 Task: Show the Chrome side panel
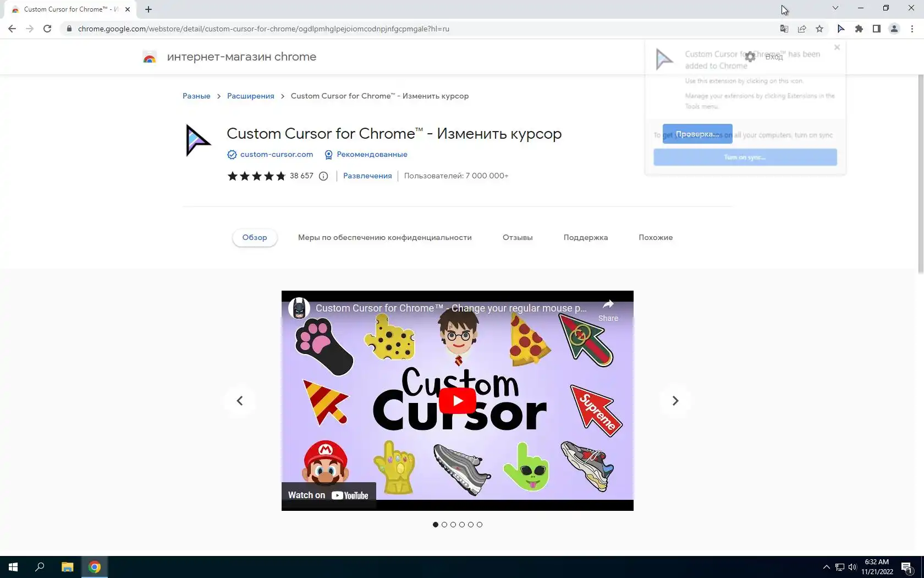coord(877,29)
